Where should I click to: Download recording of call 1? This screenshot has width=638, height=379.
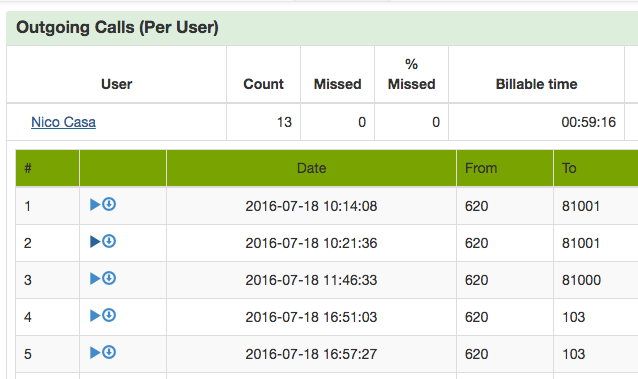pos(109,204)
